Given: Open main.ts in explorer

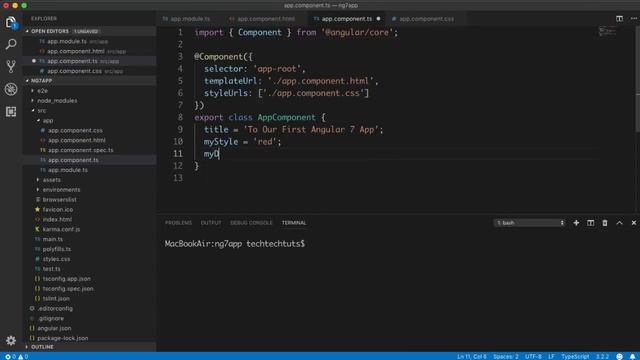Looking at the screenshot, I should click(52, 239).
